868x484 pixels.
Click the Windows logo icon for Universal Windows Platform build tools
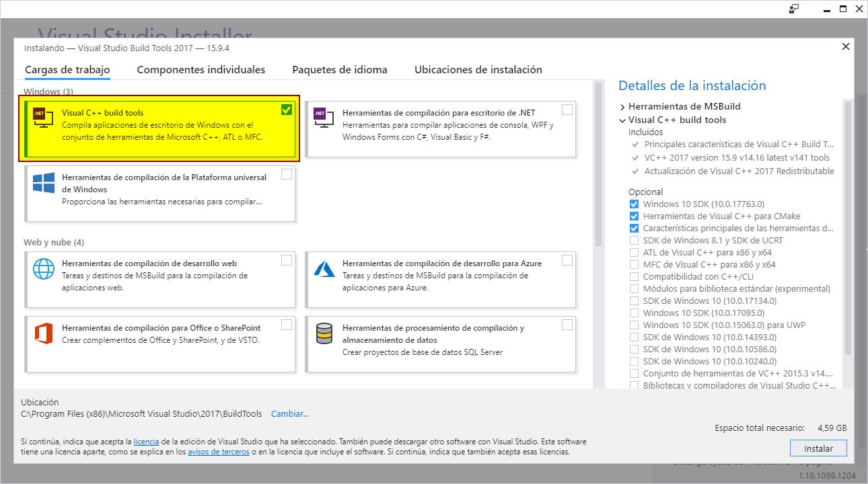(44, 183)
